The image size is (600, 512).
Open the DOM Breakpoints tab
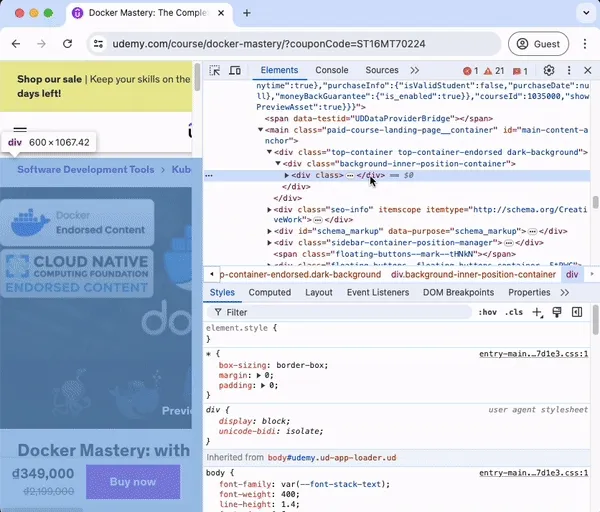tap(458, 292)
